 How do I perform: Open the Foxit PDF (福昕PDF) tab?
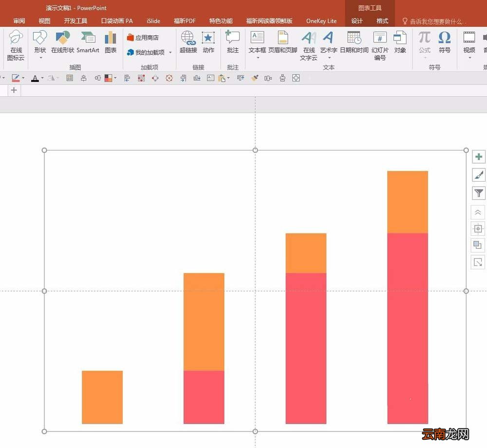tap(185, 21)
